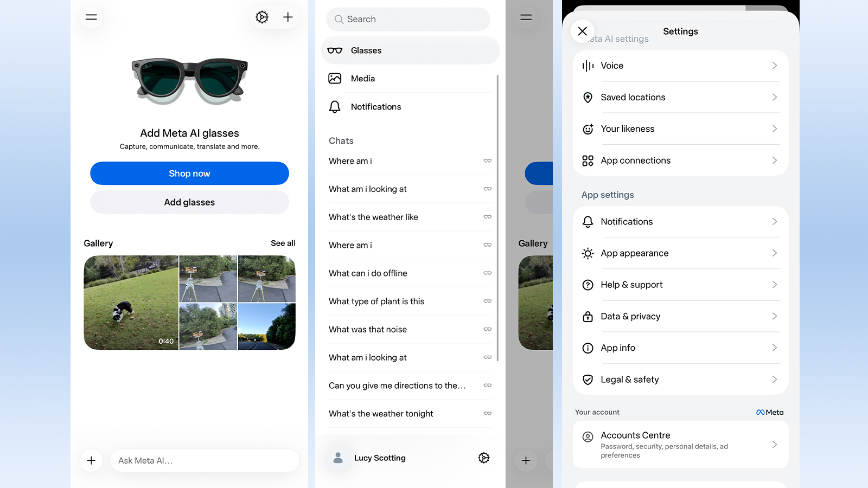Open 'What's the weather like' chat text
The height and width of the screenshot is (488, 868).
tap(373, 217)
